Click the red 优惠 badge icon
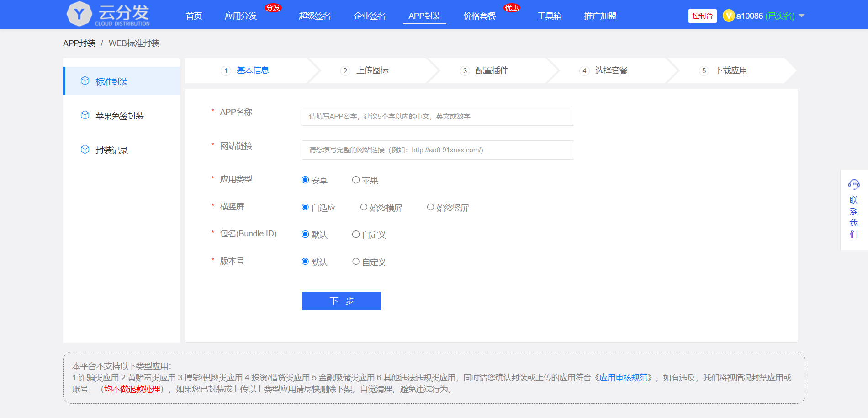 512,8
